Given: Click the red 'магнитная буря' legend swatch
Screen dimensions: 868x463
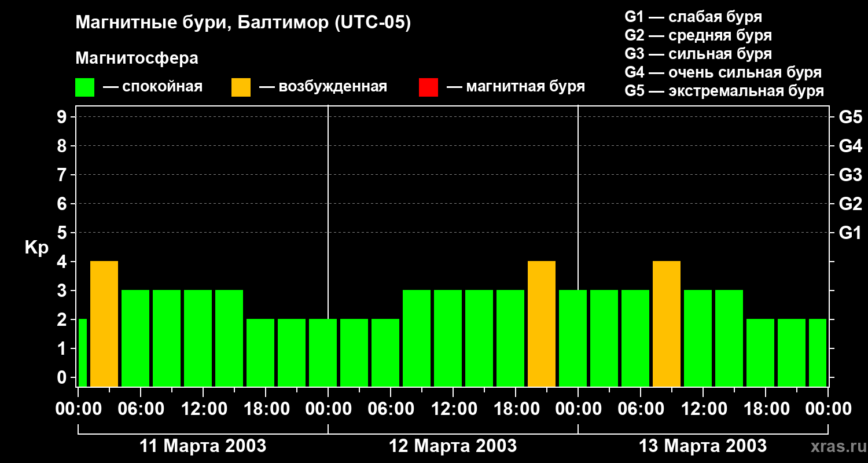Looking at the screenshot, I should click(428, 87).
